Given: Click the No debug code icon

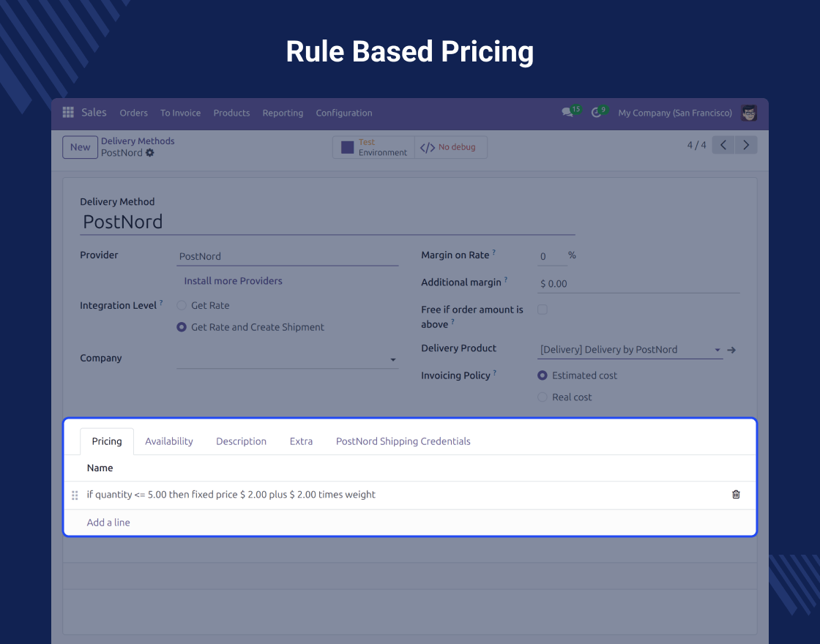Looking at the screenshot, I should [428, 147].
